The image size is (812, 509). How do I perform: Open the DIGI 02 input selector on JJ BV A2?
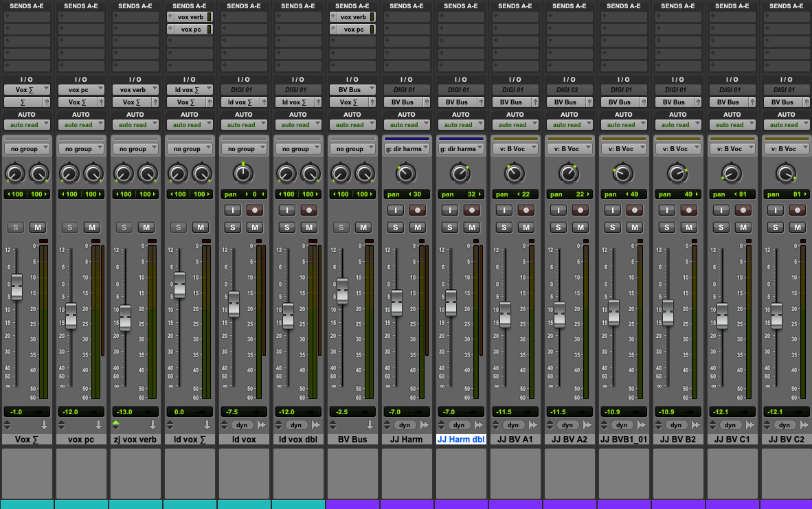[569, 89]
